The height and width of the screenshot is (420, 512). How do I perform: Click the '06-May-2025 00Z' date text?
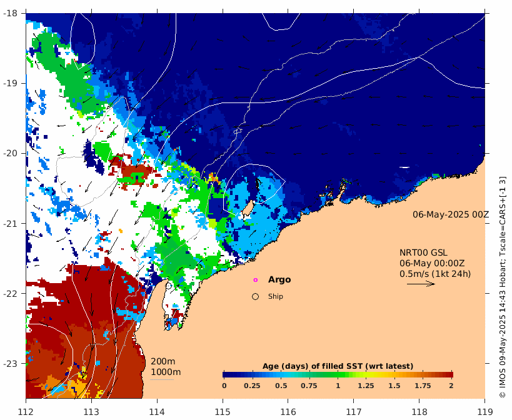point(451,215)
